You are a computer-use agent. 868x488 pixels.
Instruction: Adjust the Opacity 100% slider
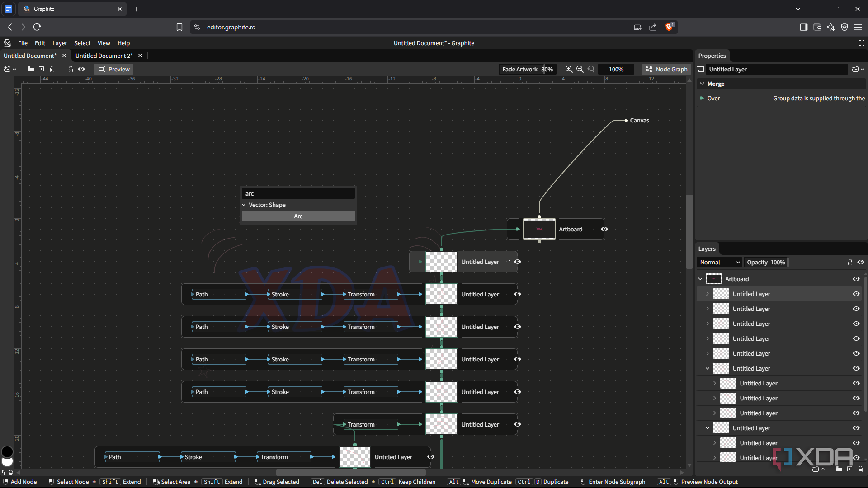point(766,262)
